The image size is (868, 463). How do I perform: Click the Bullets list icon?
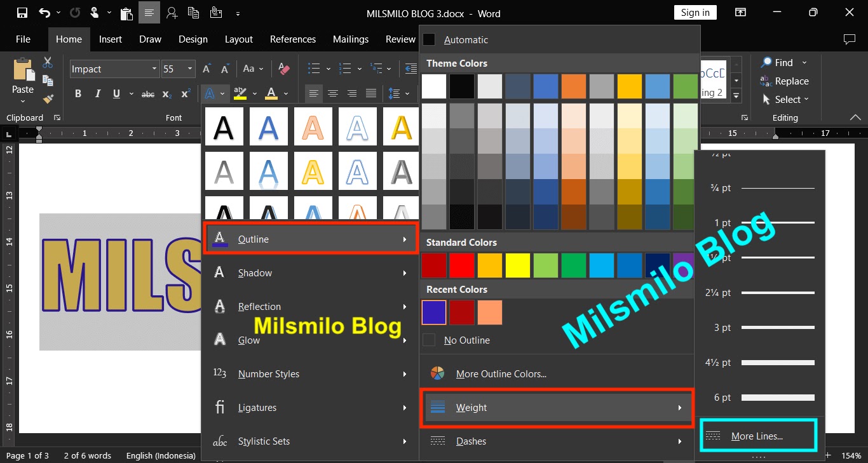(x=313, y=69)
